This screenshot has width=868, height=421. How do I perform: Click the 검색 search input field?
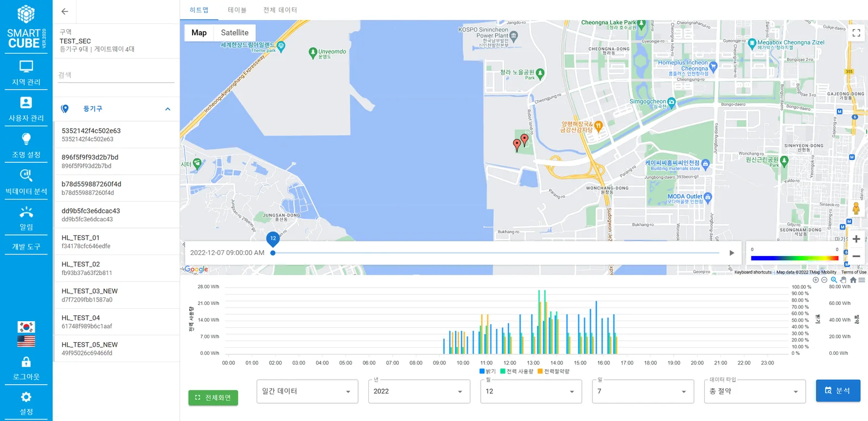pos(116,75)
